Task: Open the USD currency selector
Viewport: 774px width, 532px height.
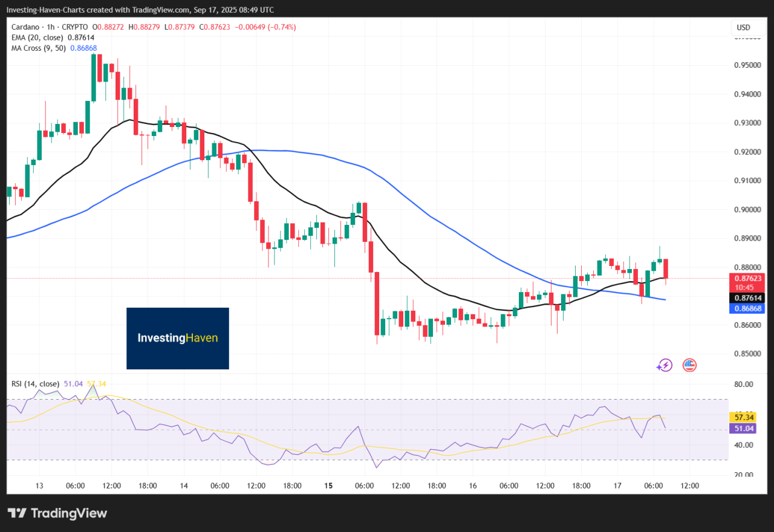Action: [x=743, y=27]
